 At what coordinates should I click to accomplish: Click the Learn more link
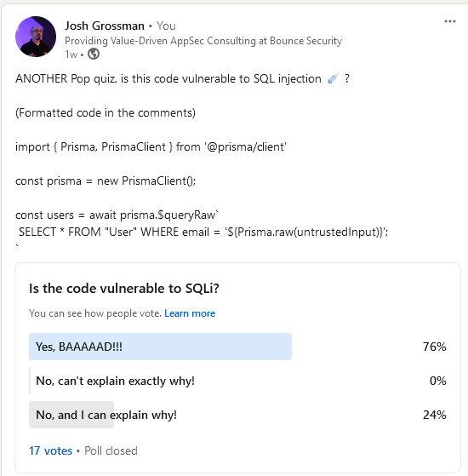coord(190,313)
